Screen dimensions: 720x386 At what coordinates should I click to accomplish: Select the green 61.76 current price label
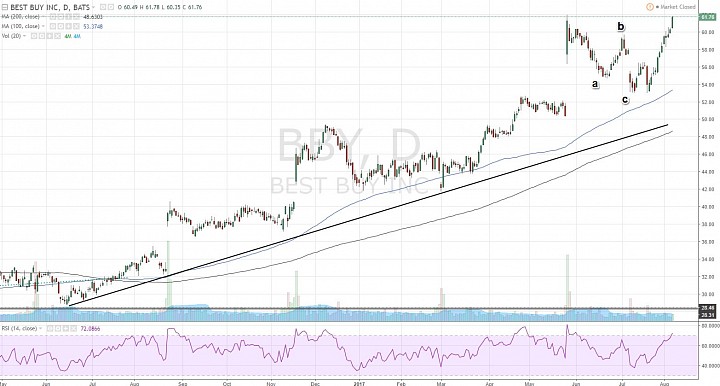706,17
